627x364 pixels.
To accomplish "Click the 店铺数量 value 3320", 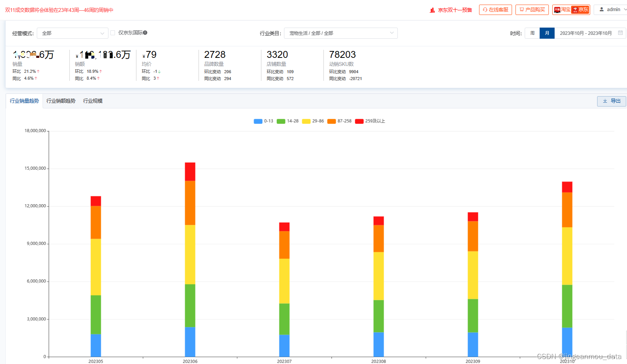I will click(x=277, y=55).
